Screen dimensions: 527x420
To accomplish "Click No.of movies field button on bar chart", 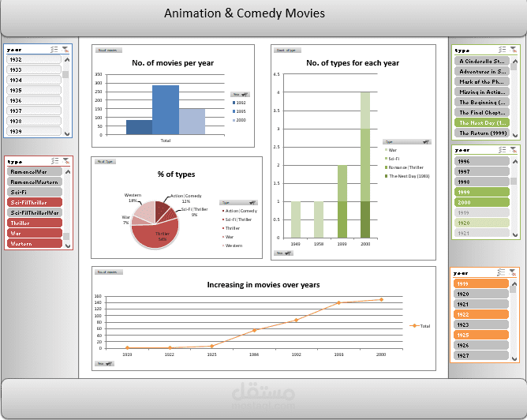I will tap(109, 50).
